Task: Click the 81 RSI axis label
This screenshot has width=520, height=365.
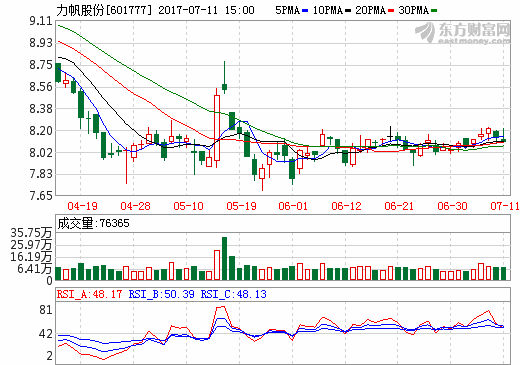Action: [46, 310]
